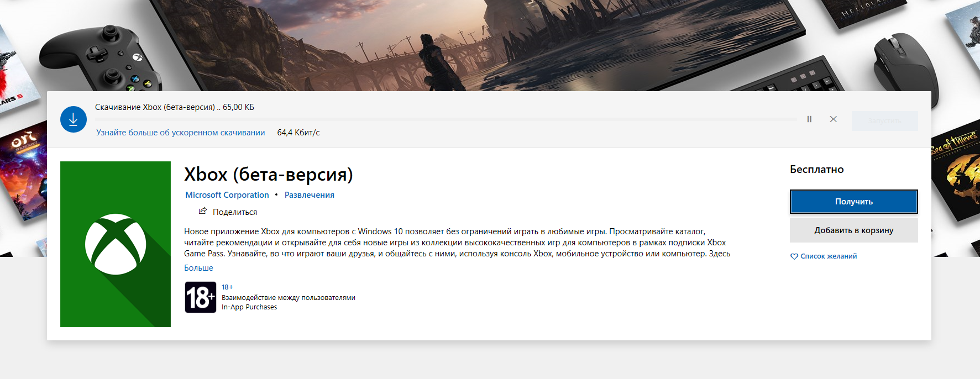
Task: Click the download status text with 65,00 КБ
Action: point(175,107)
